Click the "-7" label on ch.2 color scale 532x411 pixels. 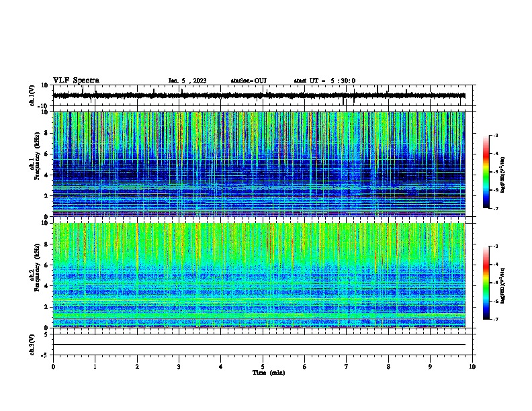click(x=496, y=320)
